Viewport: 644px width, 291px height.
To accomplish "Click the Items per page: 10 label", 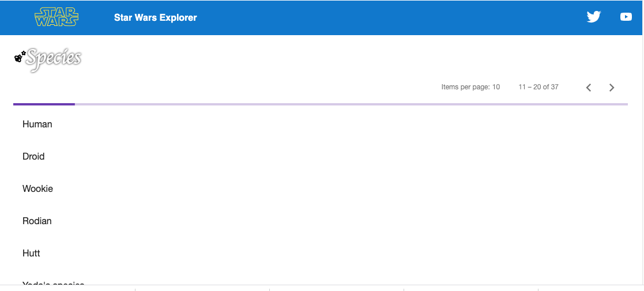I will [x=470, y=87].
